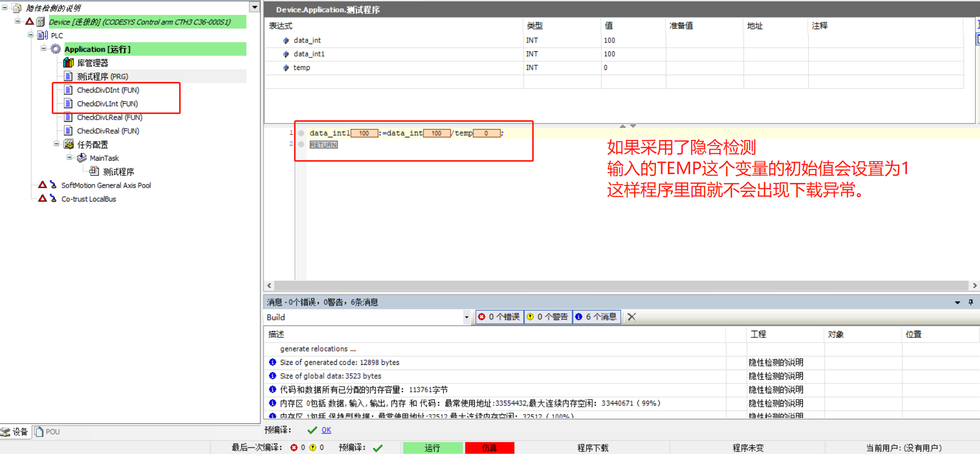Open the messages panel options dropdown arrow
This screenshot has height=454, width=980.
tap(957, 303)
